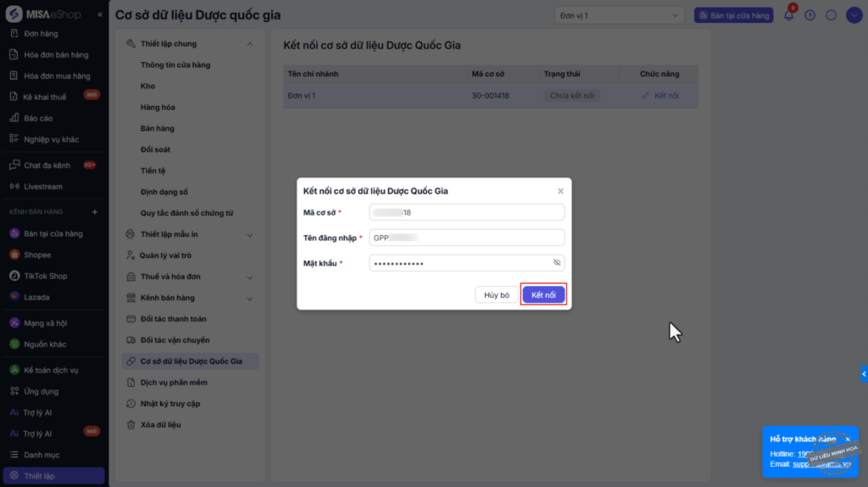Toggle password visibility eye icon
Image resolution: width=868 pixels, height=487 pixels.
(557, 263)
